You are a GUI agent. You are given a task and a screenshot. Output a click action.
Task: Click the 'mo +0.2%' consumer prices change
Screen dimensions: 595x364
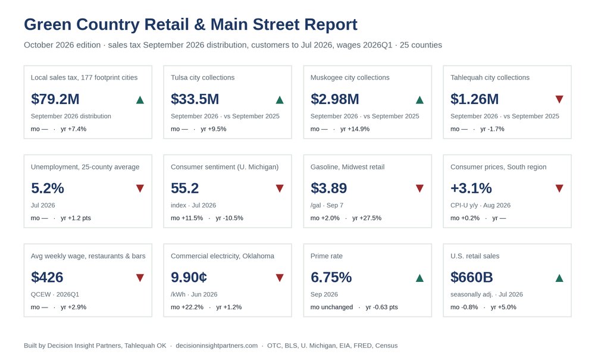[x=465, y=218]
